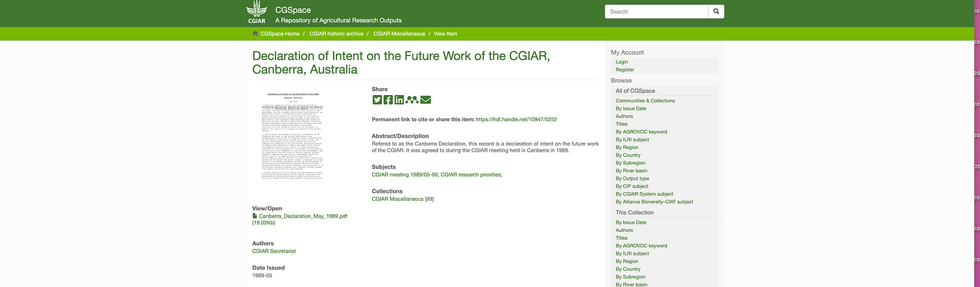This screenshot has width=980, height=287.
Task: Click PDF file icon beside Canberra_Declaration
Action: click(x=254, y=216)
